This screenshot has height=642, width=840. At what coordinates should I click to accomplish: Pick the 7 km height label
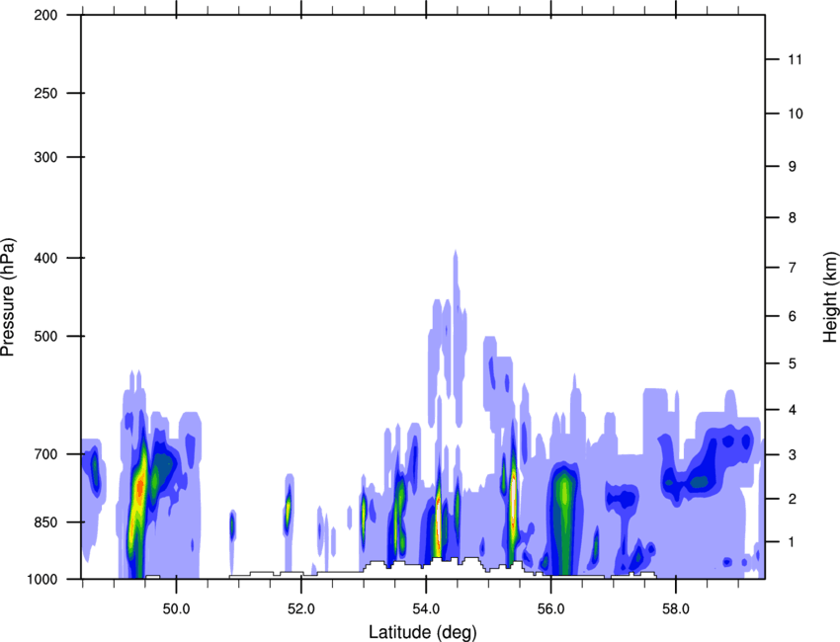click(x=793, y=267)
